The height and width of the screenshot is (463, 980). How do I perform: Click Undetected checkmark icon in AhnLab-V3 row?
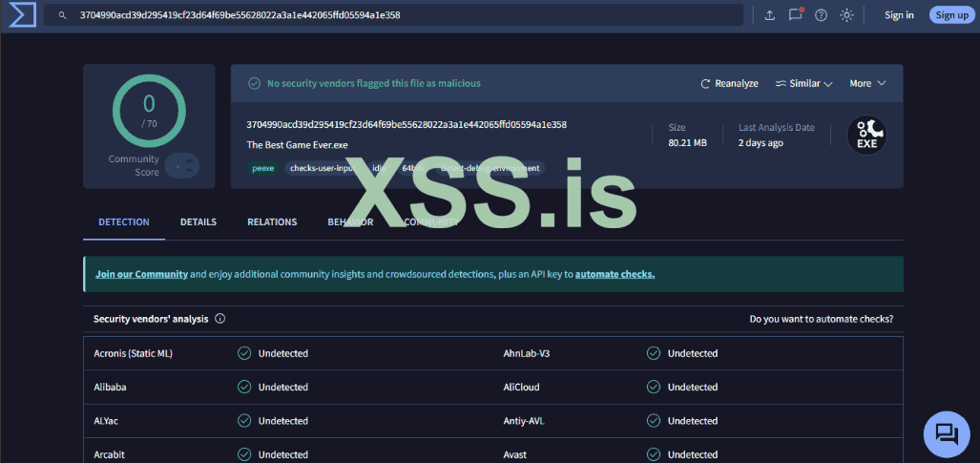(x=654, y=353)
